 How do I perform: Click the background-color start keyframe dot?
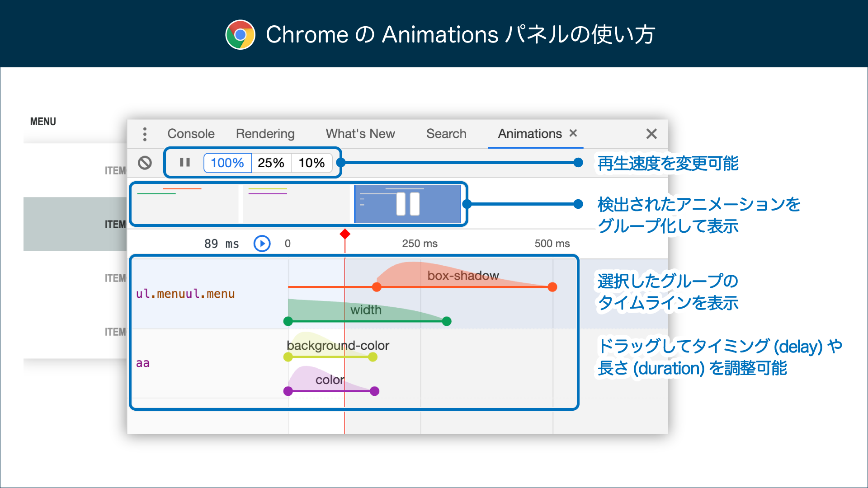(288, 357)
